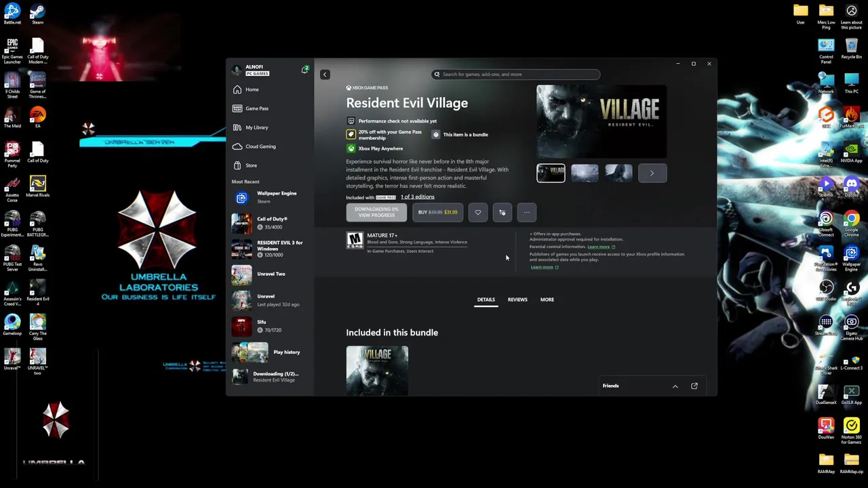
Task: Switch to the MORE tab
Action: pos(547,300)
